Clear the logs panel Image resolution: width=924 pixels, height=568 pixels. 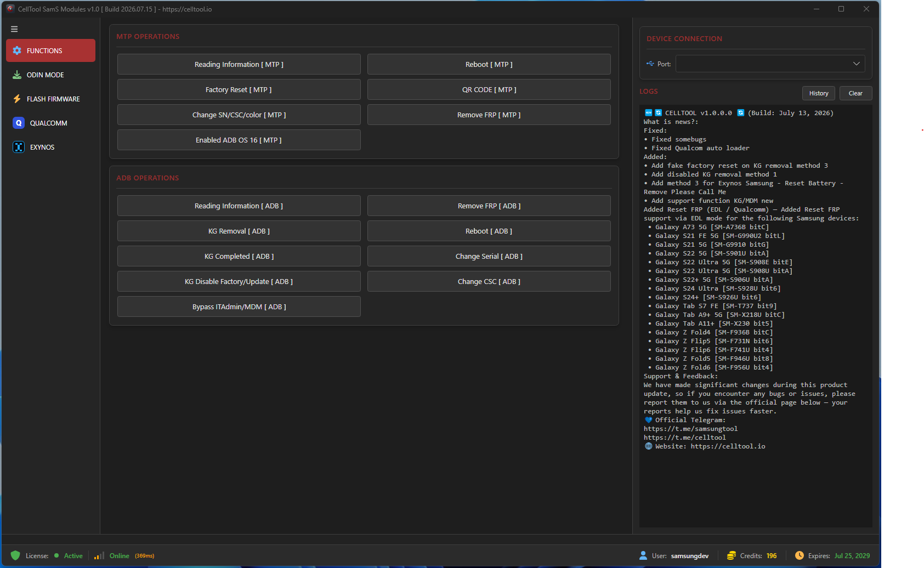pyautogui.click(x=855, y=93)
